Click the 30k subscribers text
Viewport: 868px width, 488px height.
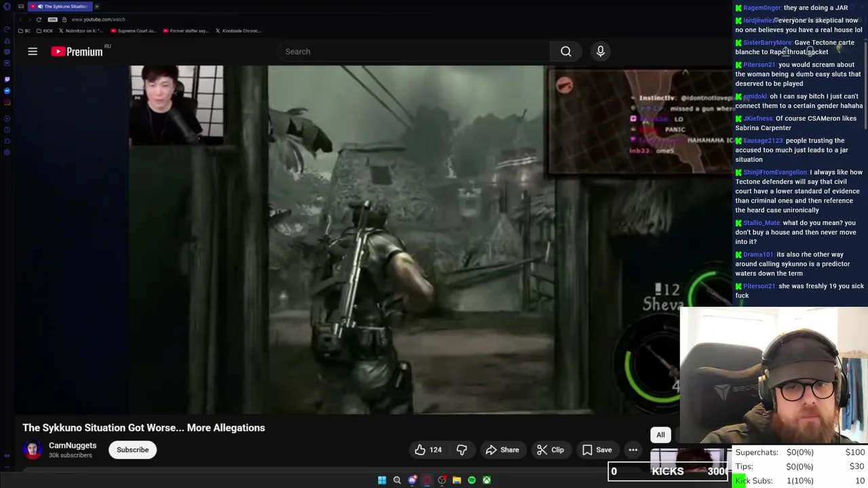pos(71,455)
